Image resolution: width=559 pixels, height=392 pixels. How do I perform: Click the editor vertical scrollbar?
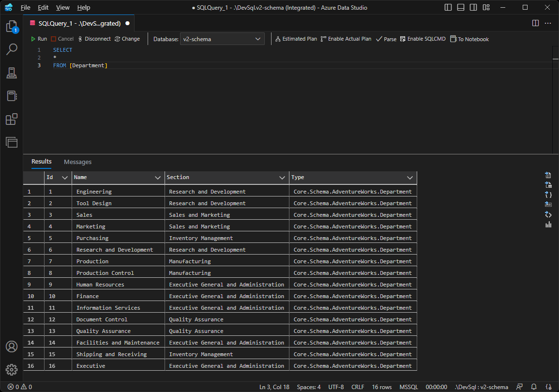[556, 100]
